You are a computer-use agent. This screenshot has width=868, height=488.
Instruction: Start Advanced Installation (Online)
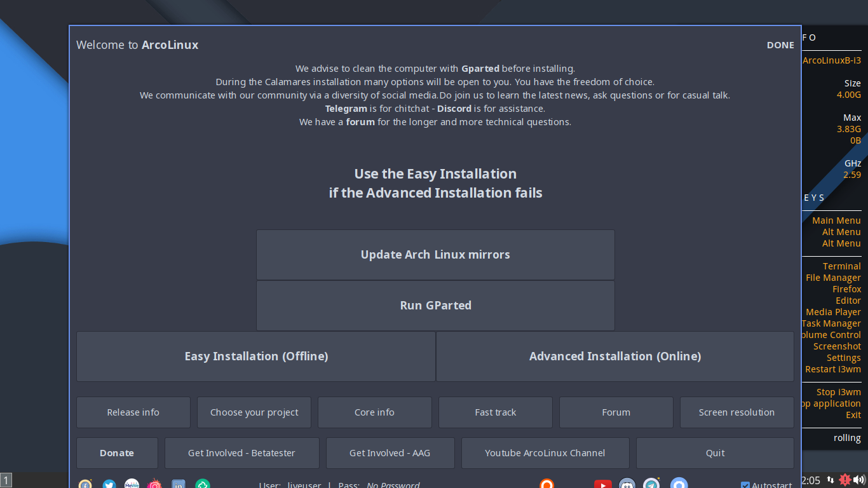pos(615,356)
